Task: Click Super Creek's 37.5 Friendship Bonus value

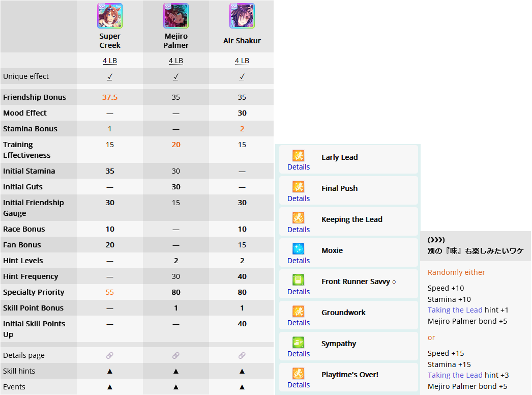Action: coord(109,97)
